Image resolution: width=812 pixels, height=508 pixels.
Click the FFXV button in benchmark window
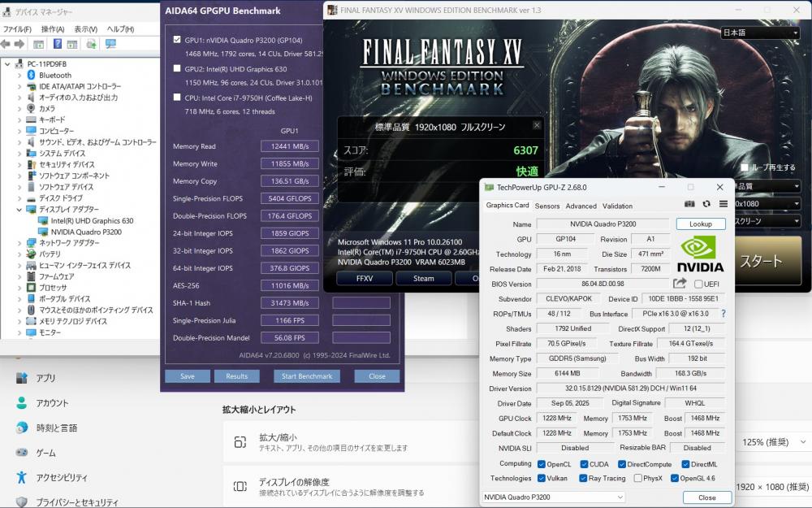365,278
